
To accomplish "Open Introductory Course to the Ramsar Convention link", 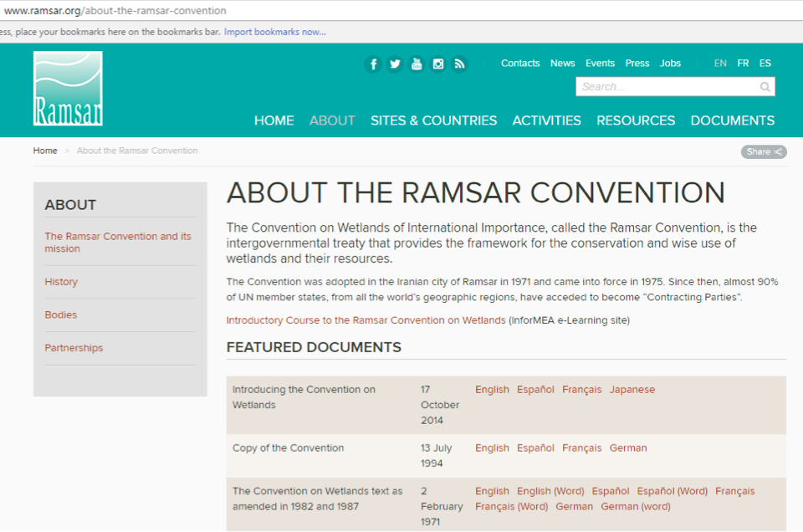I will (366, 320).
